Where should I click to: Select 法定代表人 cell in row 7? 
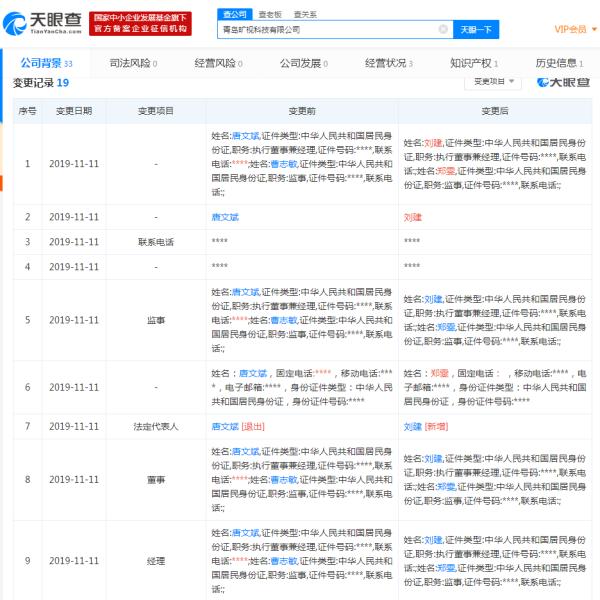coord(156,426)
